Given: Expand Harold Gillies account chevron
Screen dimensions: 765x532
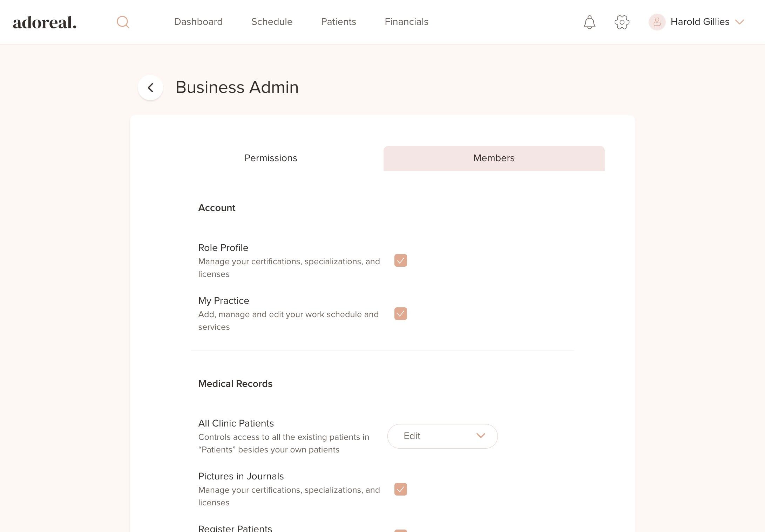Looking at the screenshot, I should point(740,22).
